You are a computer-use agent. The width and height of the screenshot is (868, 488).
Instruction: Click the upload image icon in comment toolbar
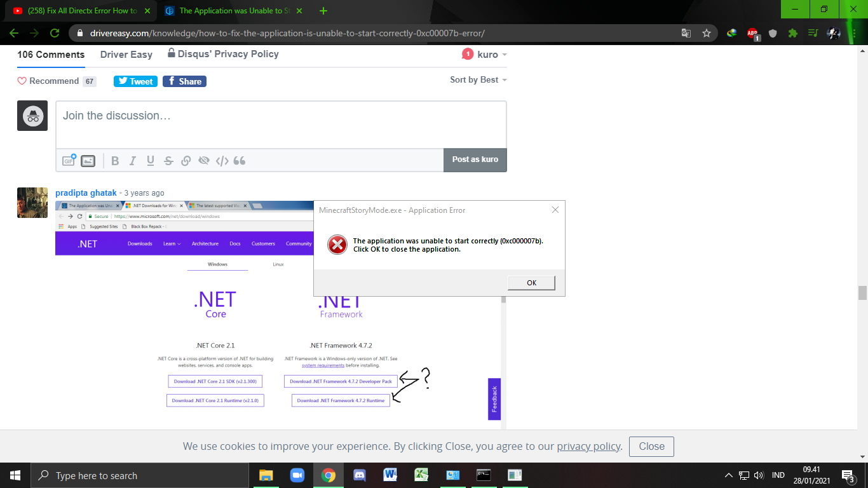click(x=88, y=161)
